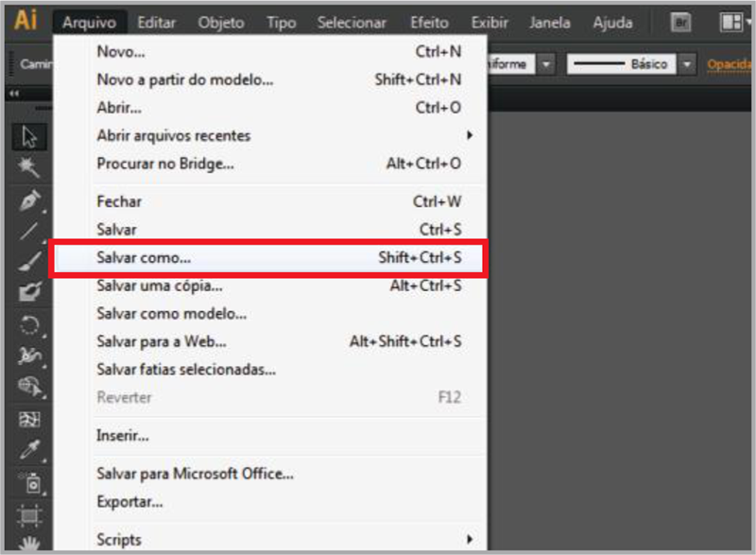Select the Warp tool
The width and height of the screenshot is (756, 555).
tap(29, 356)
